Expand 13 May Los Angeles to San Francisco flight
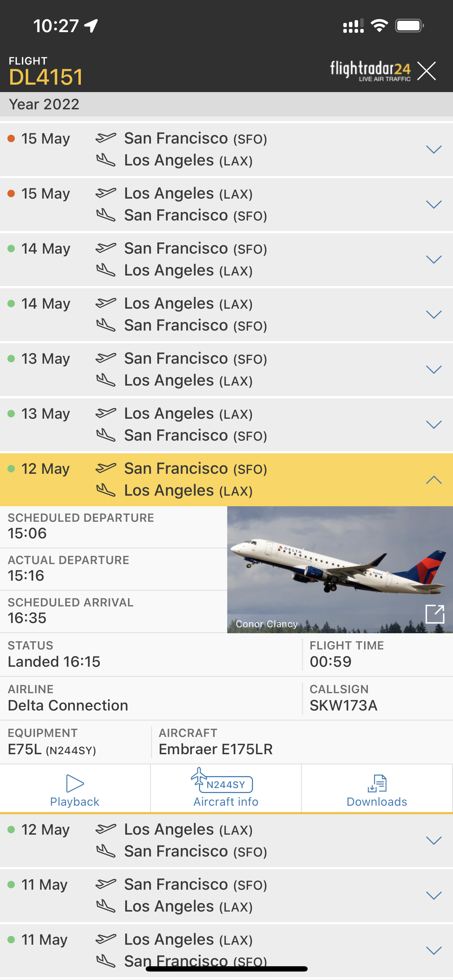 point(434,425)
